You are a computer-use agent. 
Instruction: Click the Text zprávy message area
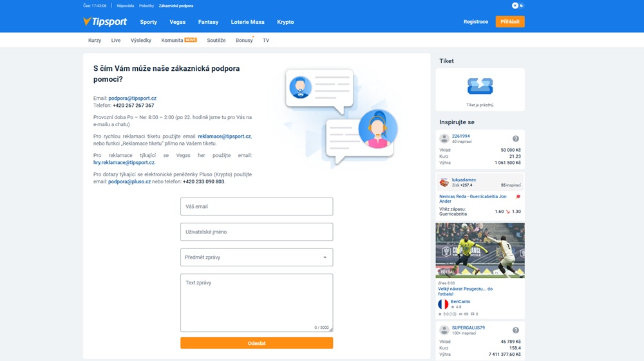coord(256,302)
